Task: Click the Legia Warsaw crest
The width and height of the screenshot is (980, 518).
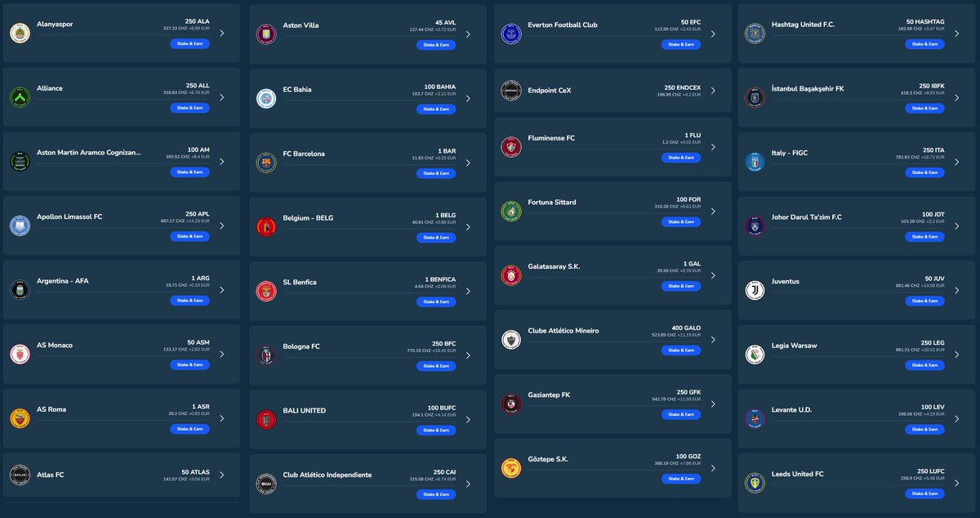Action: (755, 355)
